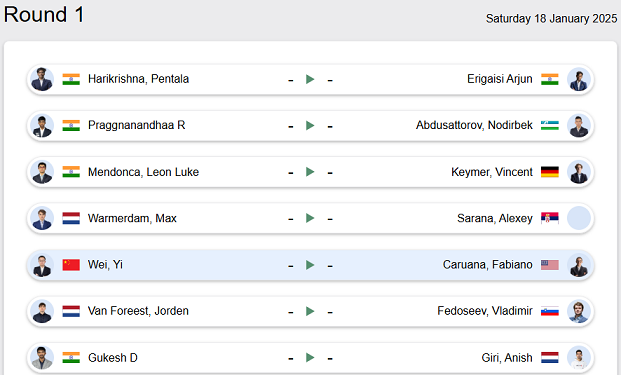Select Fabiano Caruana's profile photo

click(x=579, y=265)
